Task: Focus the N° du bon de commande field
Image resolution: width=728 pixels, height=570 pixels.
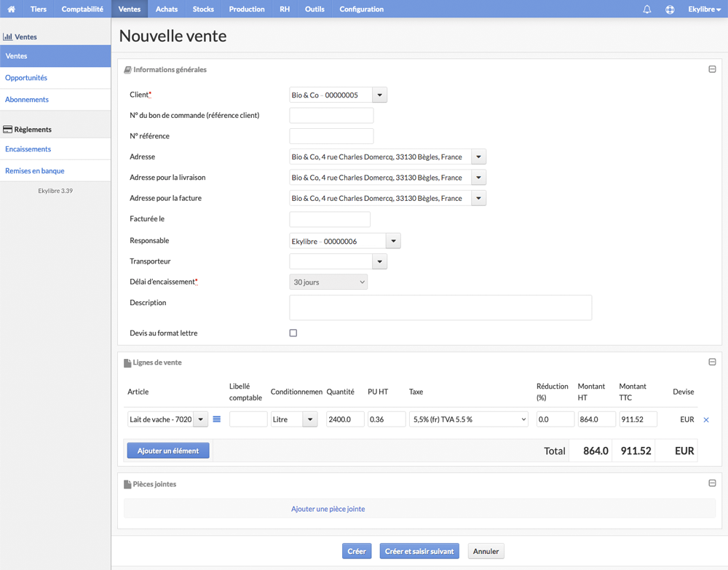Action: pyautogui.click(x=331, y=116)
